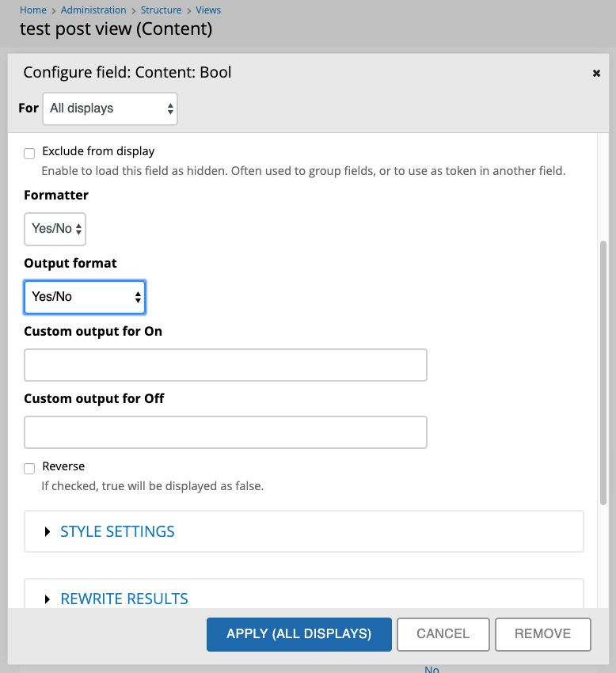Open the Home breadcrumb link

(33, 10)
